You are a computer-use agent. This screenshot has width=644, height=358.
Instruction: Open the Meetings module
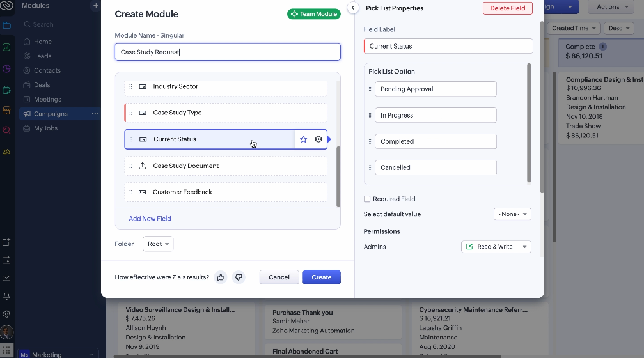tap(47, 99)
